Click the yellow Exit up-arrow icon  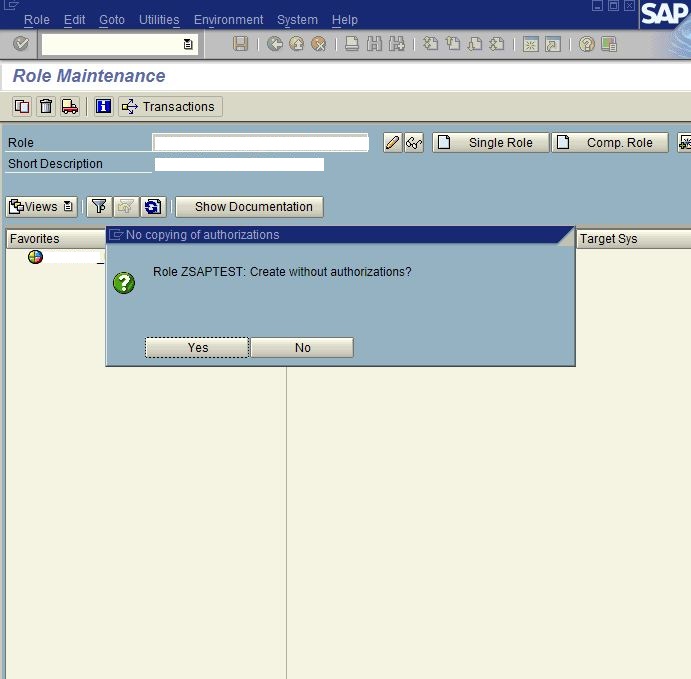[x=297, y=44]
